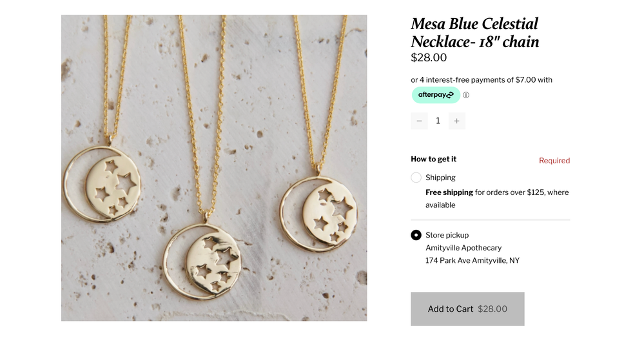
Task: Click the Amityville Apothecary store name
Action: (x=463, y=248)
